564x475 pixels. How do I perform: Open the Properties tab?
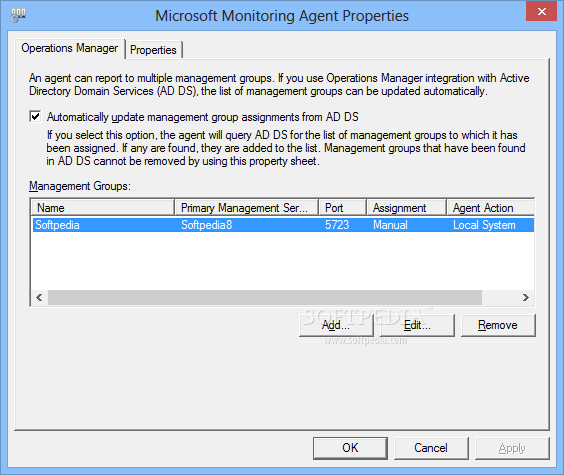153,50
